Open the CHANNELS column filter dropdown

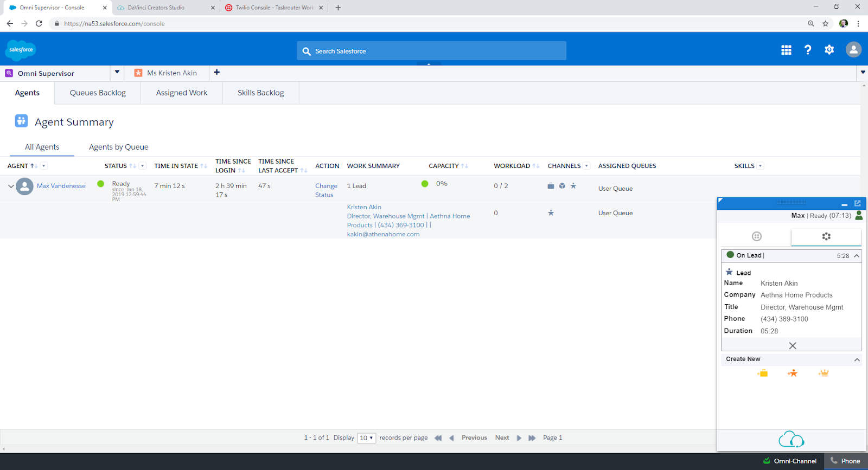click(x=586, y=166)
